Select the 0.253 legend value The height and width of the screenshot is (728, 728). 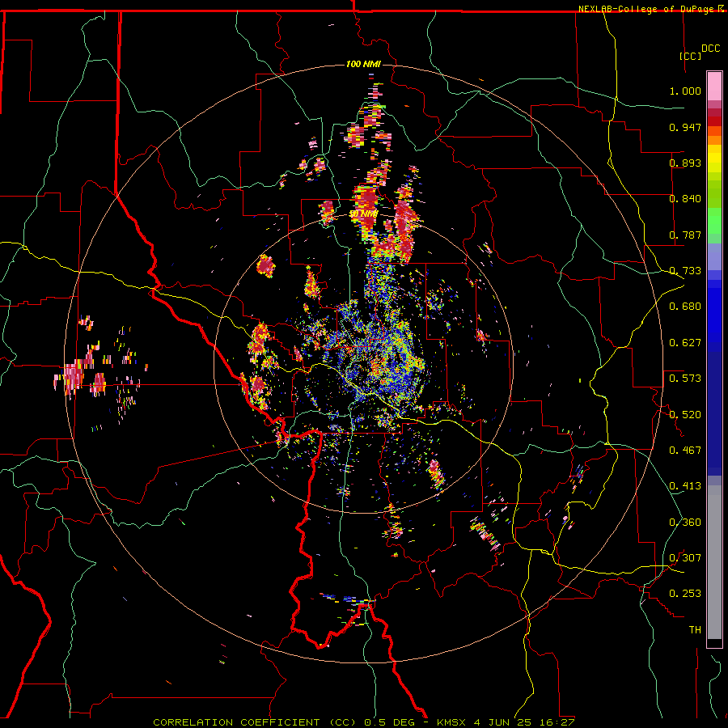click(685, 594)
